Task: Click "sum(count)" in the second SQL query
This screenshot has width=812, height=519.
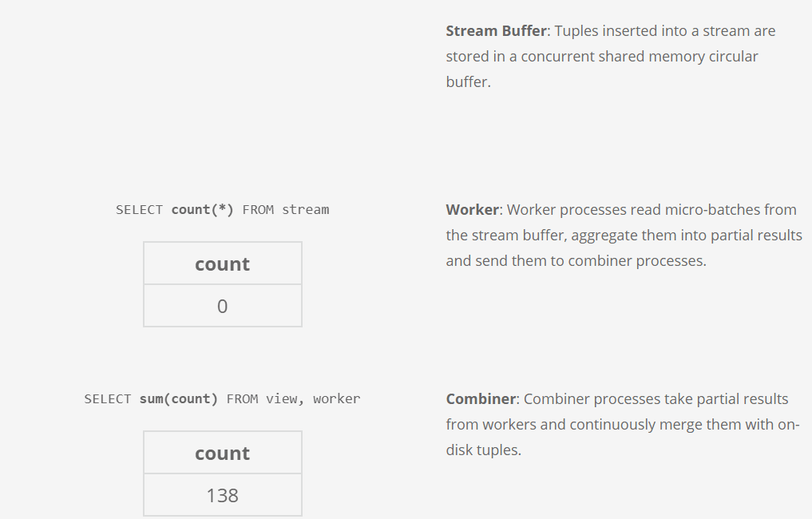Action: [179, 398]
